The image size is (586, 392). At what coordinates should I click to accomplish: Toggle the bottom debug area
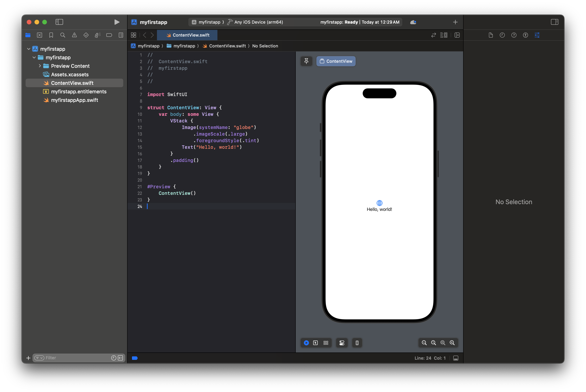click(x=456, y=358)
